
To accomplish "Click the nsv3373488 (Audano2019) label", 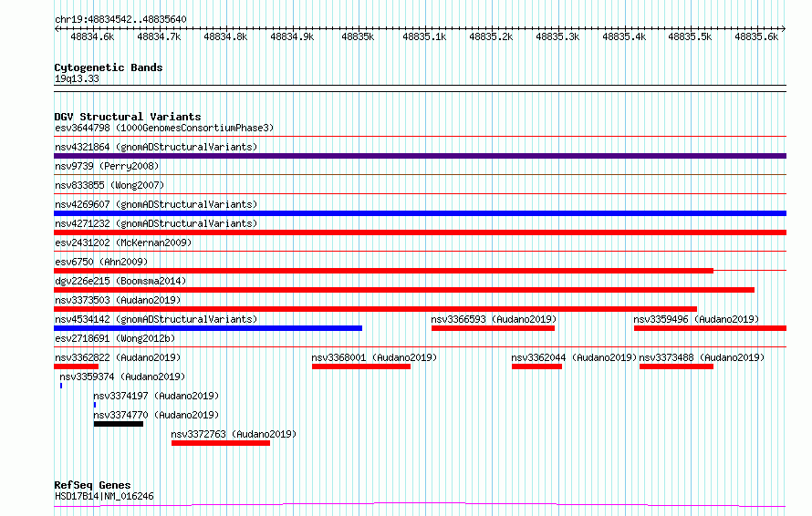I will (x=702, y=357).
